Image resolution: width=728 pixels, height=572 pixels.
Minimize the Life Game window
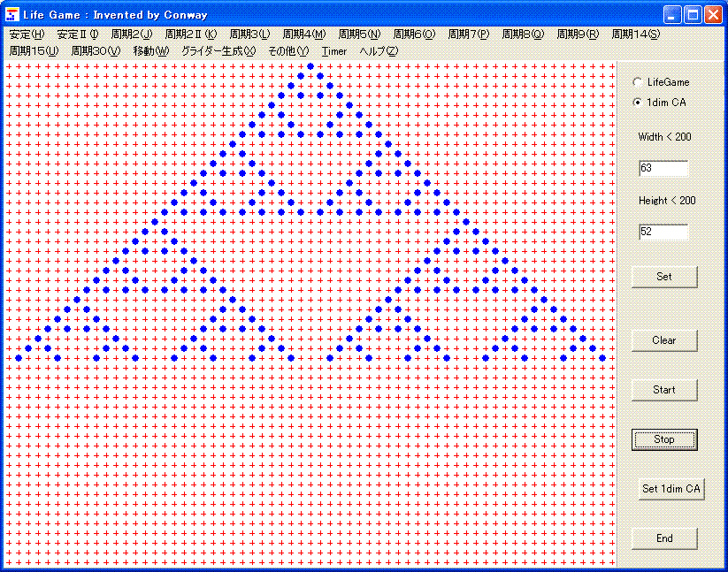pyautogui.click(x=671, y=15)
